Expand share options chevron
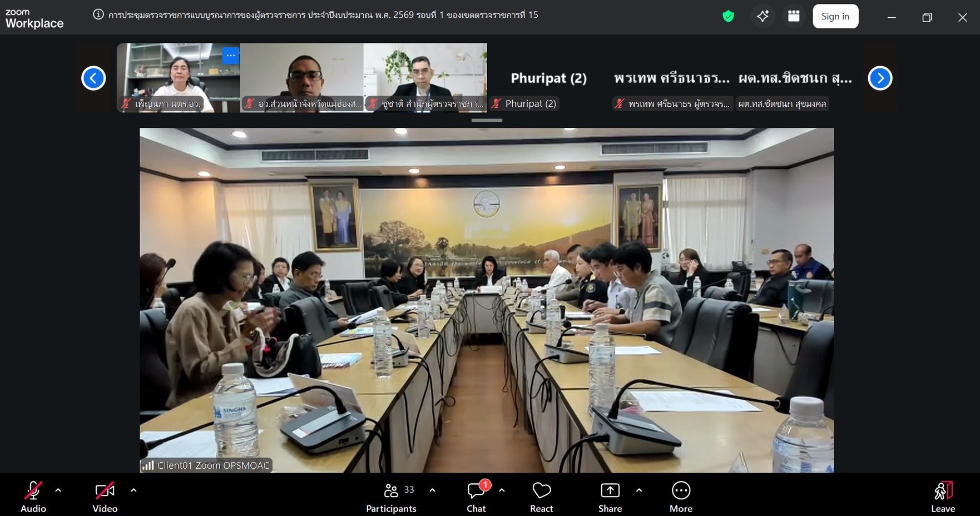Viewport: 980px width, 516px height. pyautogui.click(x=639, y=490)
